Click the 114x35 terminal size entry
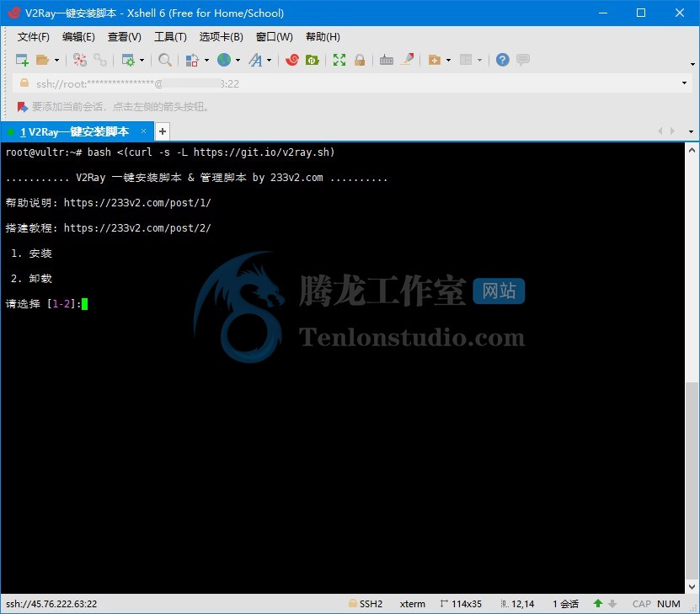The width and height of the screenshot is (700, 614). coord(461,604)
